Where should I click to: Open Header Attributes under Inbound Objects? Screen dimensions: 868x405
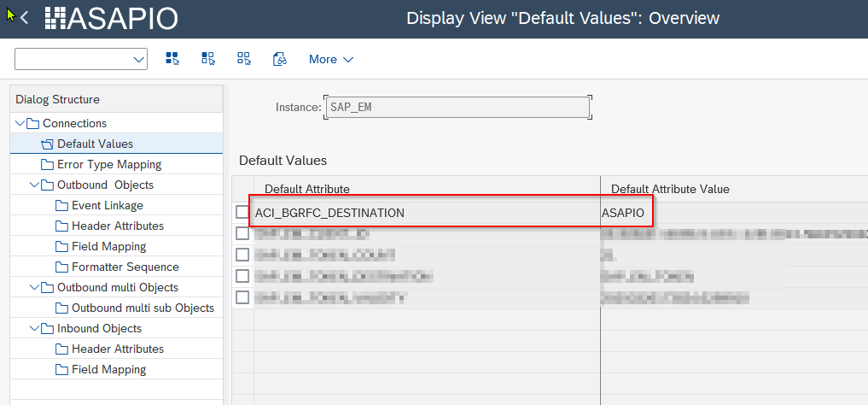pyautogui.click(x=118, y=349)
